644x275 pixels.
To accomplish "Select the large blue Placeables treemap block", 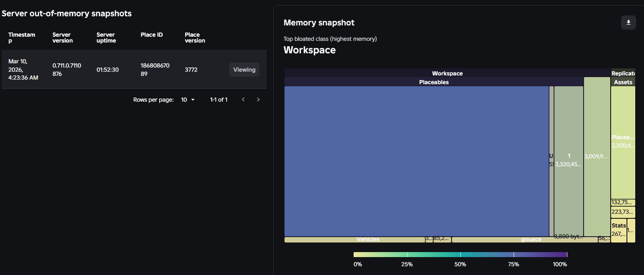I will point(417,161).
